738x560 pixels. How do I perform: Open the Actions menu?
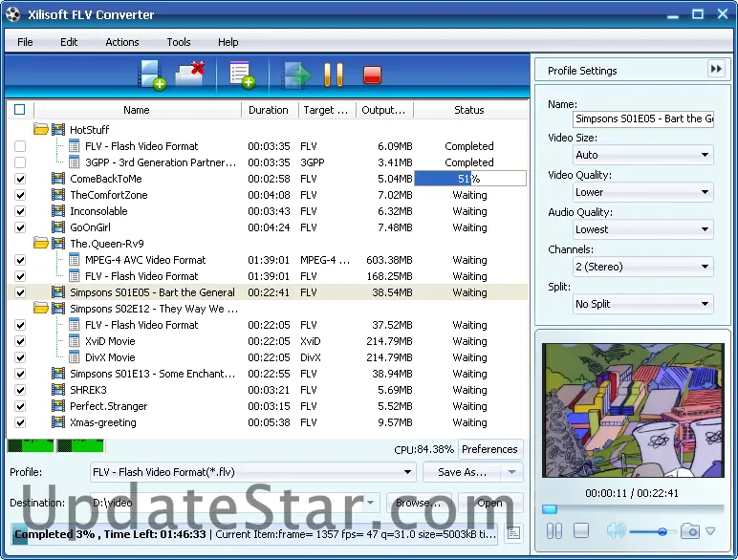pyautogui.click(x=122, y=42)
